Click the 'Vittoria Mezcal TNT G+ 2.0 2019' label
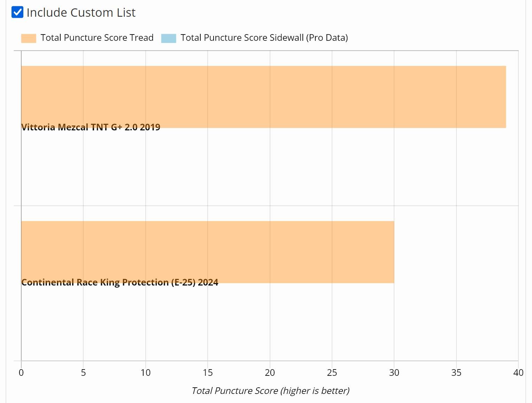Image resolution: width=532 pixels, height=403 pixels. tap(91, 127)
